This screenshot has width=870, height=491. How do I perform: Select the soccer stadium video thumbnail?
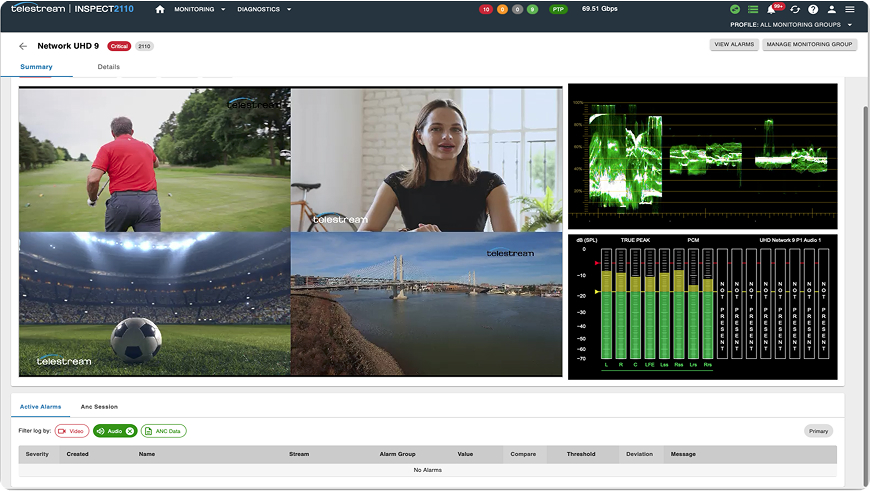point(155,304)
